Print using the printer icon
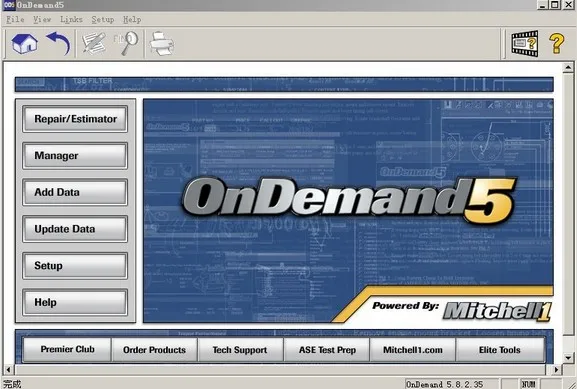 click(162, 43)
